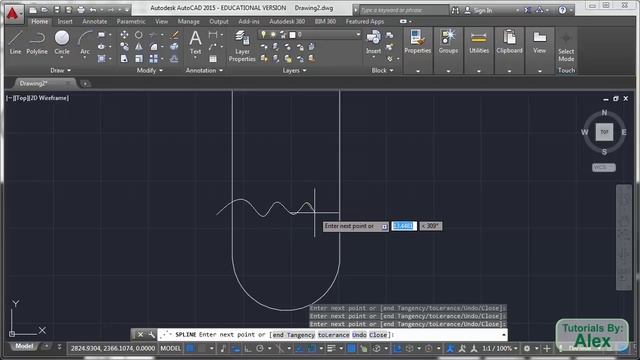This screenshot has height=360, width=640.
Task: Toggle annotation visibility icon in status bar
Action: [450, 349]
